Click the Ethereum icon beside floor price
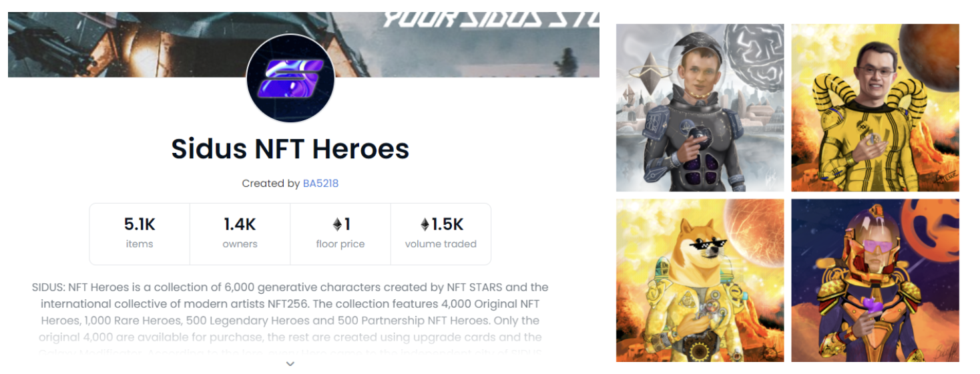This screenshot has height=374, width=980. coord(337,224)
